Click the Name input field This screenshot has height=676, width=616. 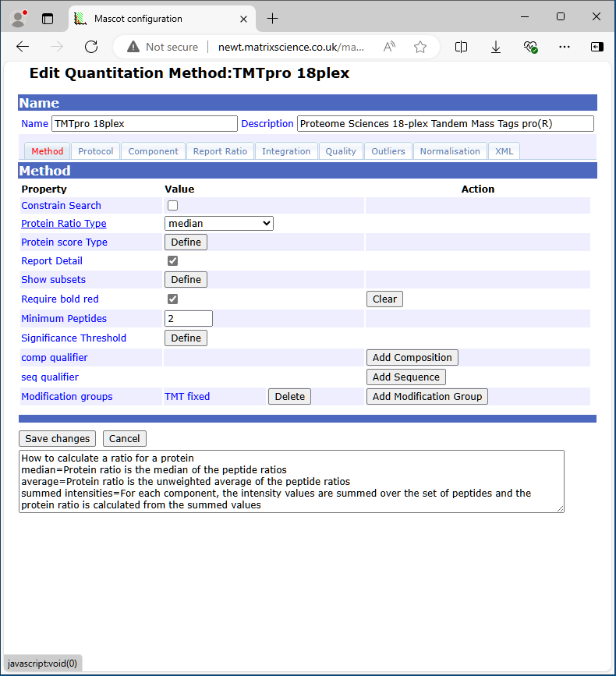pyautogui.click(x=144, y=124)
